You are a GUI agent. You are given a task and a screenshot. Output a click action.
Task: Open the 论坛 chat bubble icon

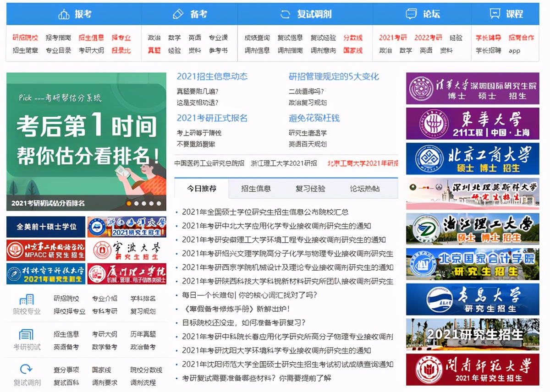tap(412, 14)
